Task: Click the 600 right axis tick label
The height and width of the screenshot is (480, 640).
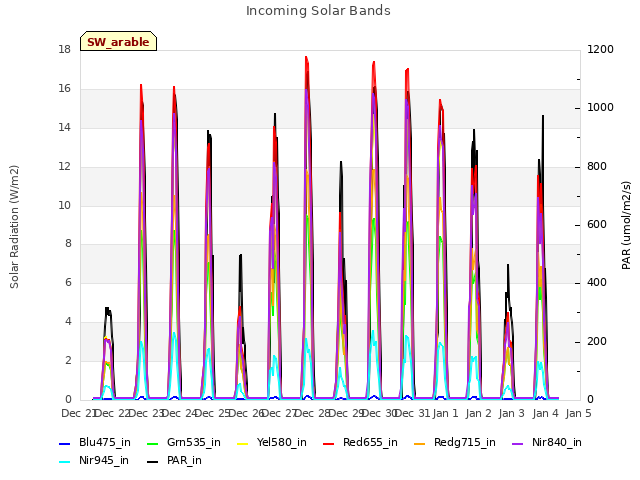Action: tap(597, 224)
